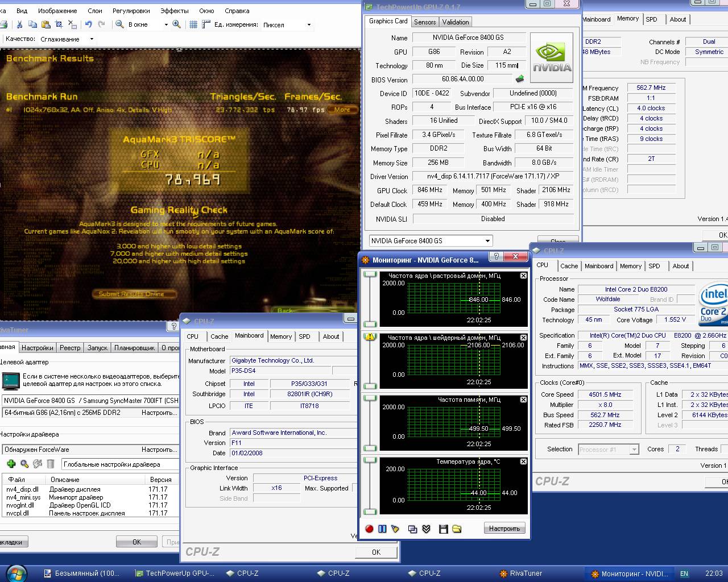This screenshot has width=728, height=582.
Task: Click the warning triangle on shader domain graph
Action: coord(370,336)
